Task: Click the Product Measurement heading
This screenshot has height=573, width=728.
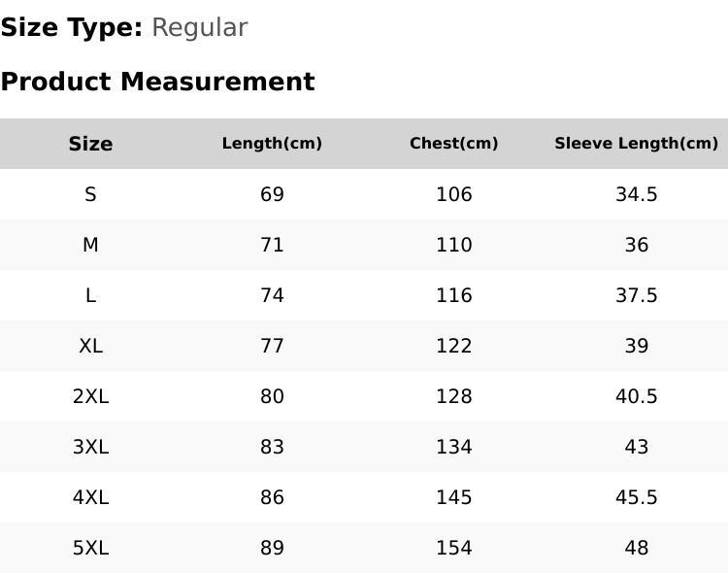Action: [x=158, y=82]
